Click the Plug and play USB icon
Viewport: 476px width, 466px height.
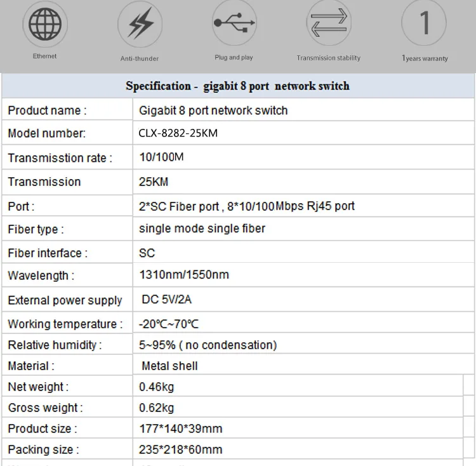(x=234, y=23)
